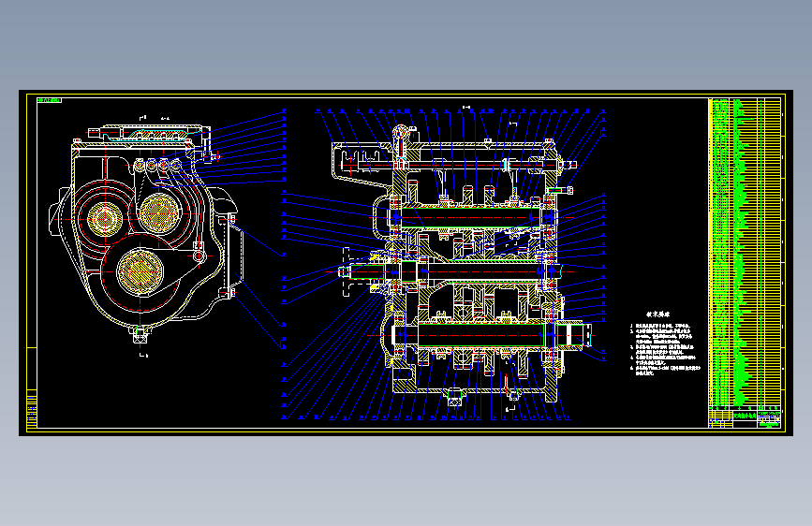Click the numbered technical requirements paragraph
The width and height of the screenshot is (812, 526).
pyautogui.click(x=666, y=349)
